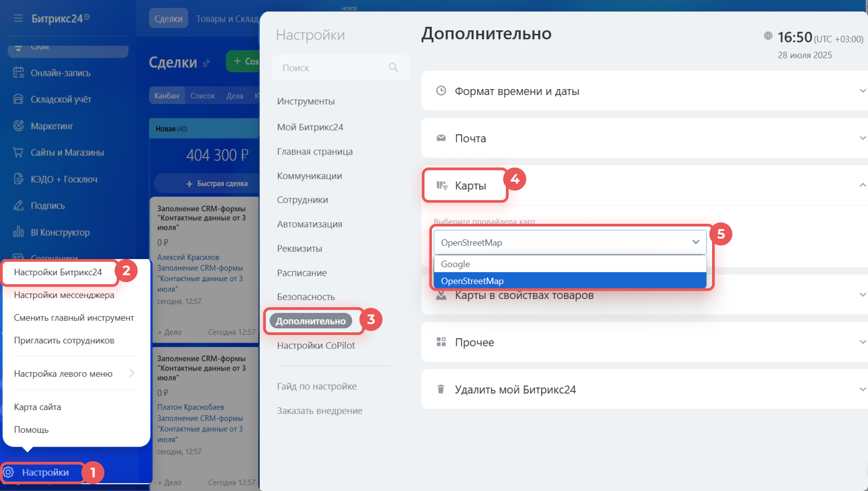Expand the Формат времени и даты section

[x=863, y=91]
